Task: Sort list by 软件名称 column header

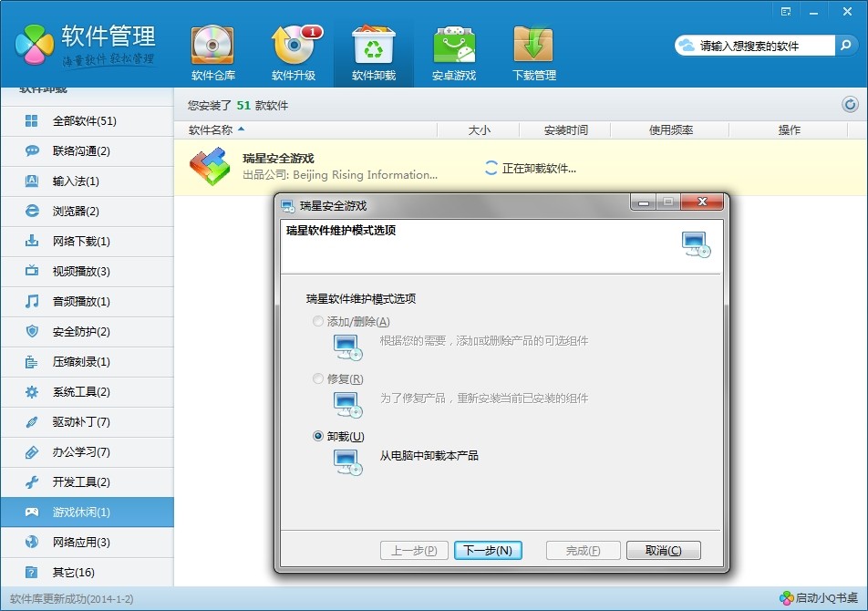Action: [211, 130]
